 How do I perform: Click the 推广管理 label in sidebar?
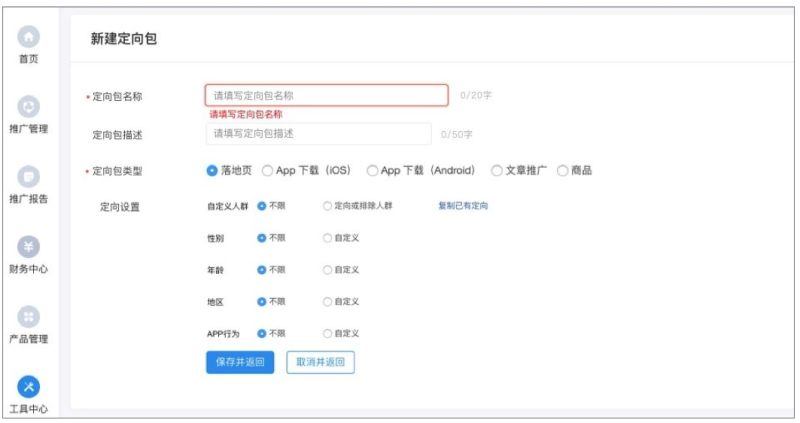point(29,129)
